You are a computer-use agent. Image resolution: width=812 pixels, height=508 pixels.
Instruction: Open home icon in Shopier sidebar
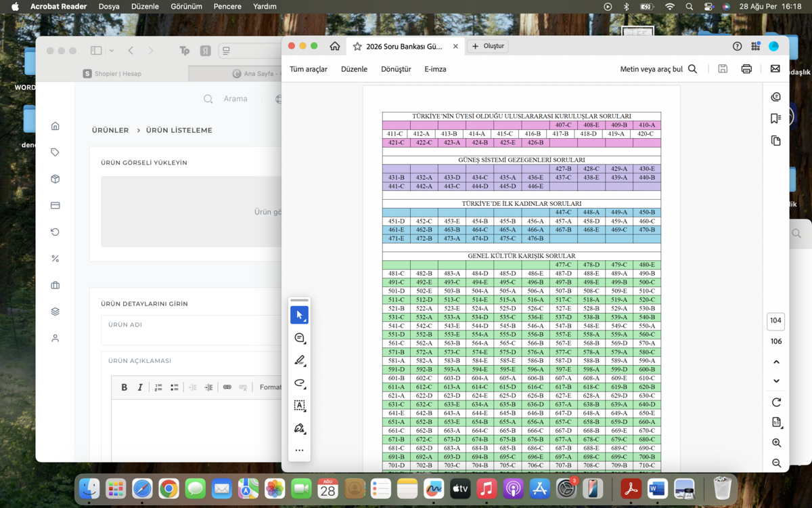[x=55, y=126]
